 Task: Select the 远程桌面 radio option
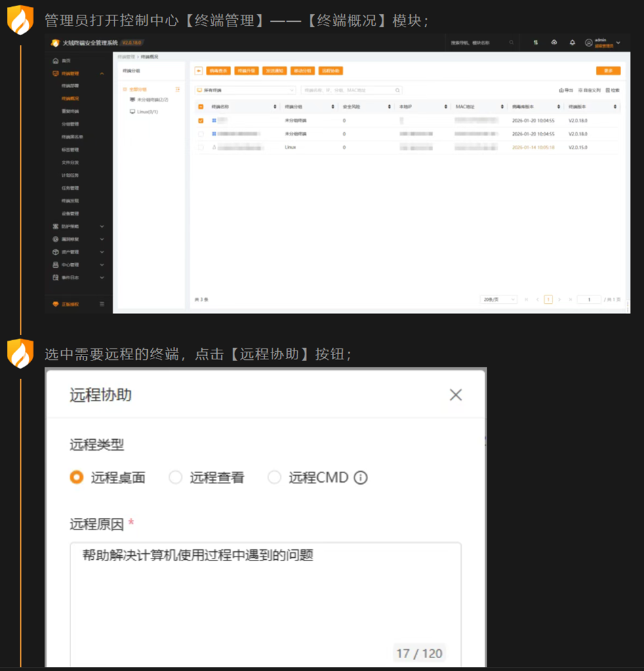click(77, 478)
